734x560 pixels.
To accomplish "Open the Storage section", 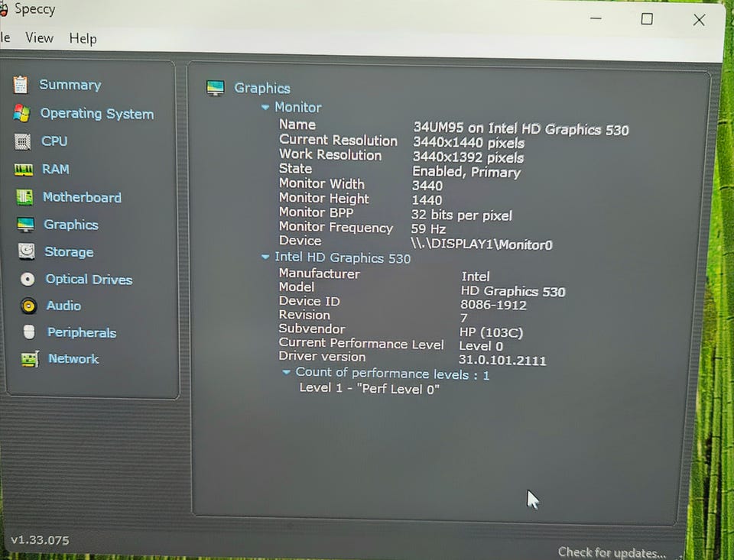I will click(69, 251).
